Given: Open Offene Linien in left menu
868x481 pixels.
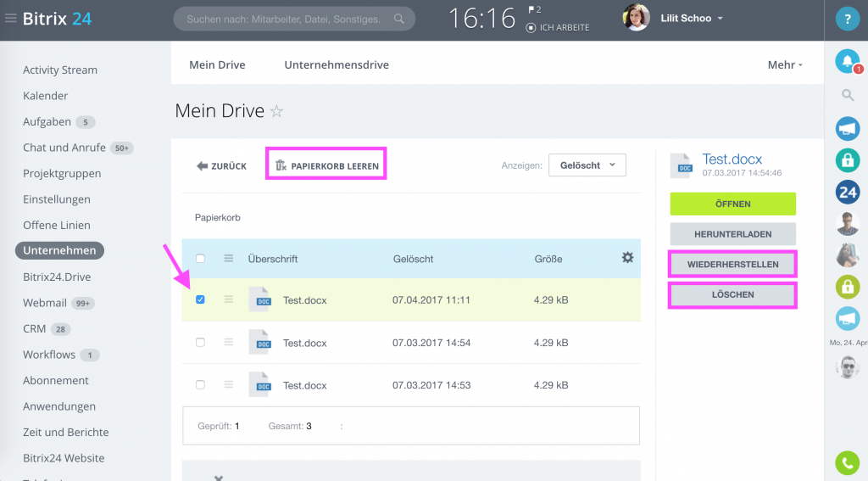Looking at the screenshot, I should point(57,225).
